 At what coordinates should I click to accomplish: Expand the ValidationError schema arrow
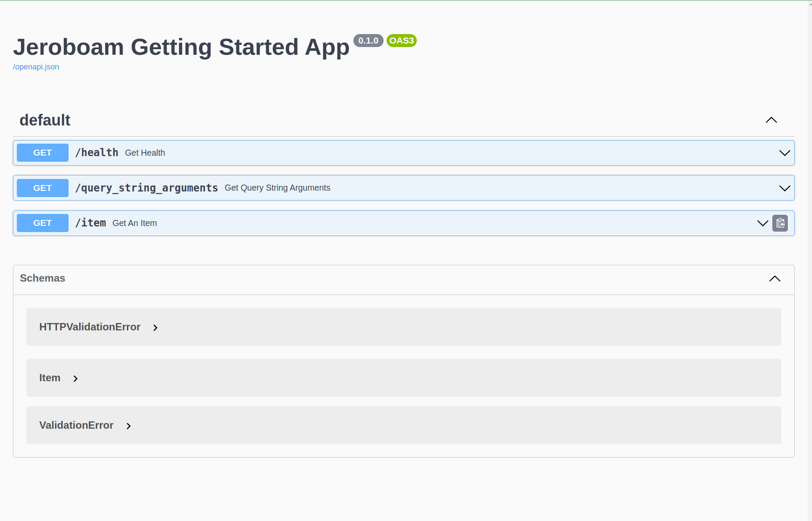129,426
